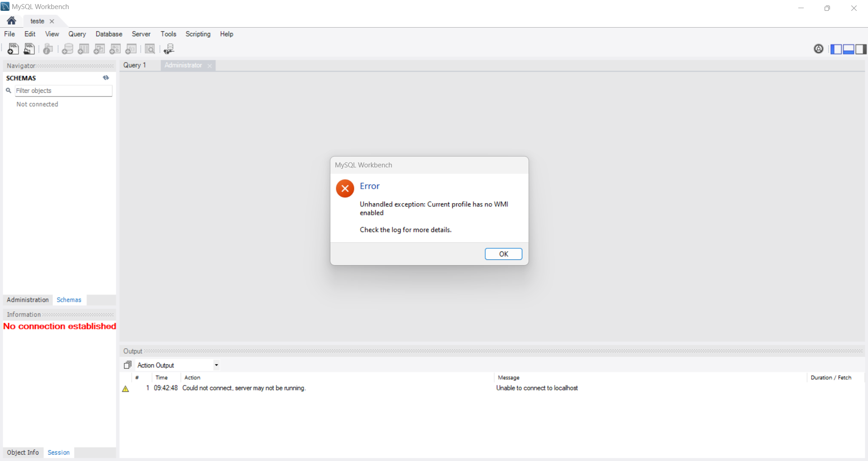This screenshot has height=461, width=868.
Task: Create a new SQL tab icon
Action: coord(13,49)
